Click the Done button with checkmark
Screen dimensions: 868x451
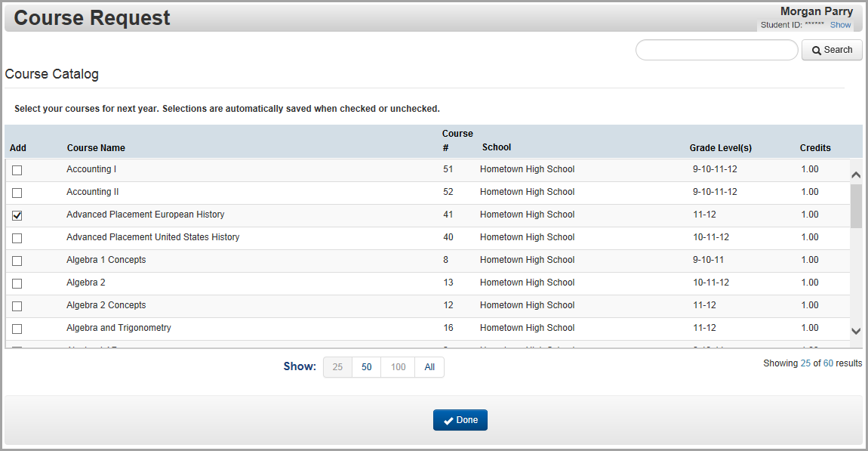pyautogui.click(x=460, y=420)
